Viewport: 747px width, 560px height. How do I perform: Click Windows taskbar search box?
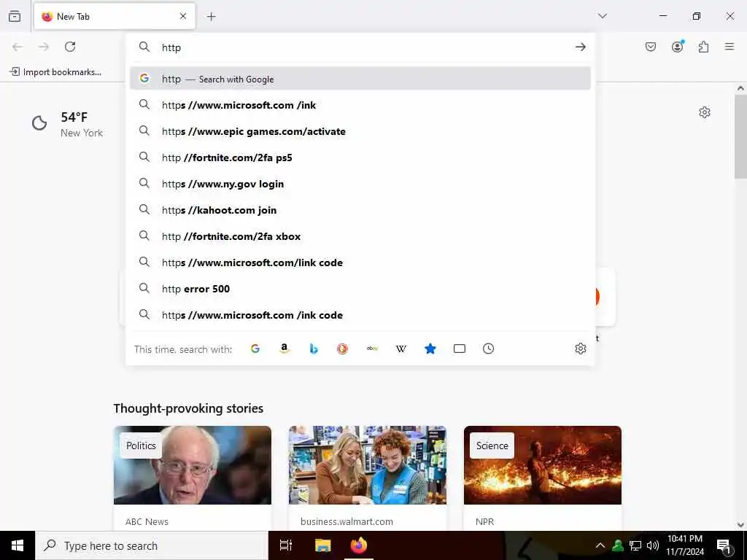click(152, 545)
